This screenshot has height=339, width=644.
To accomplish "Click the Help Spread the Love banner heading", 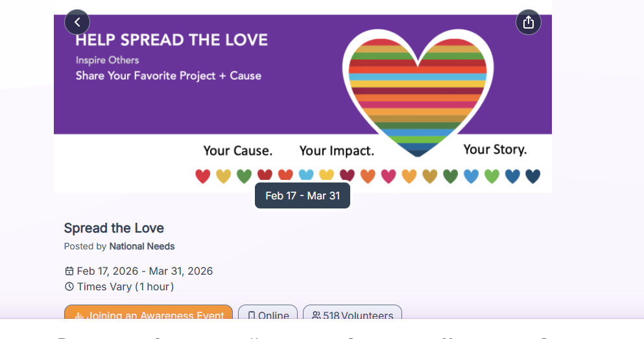I will coord(171,40).
